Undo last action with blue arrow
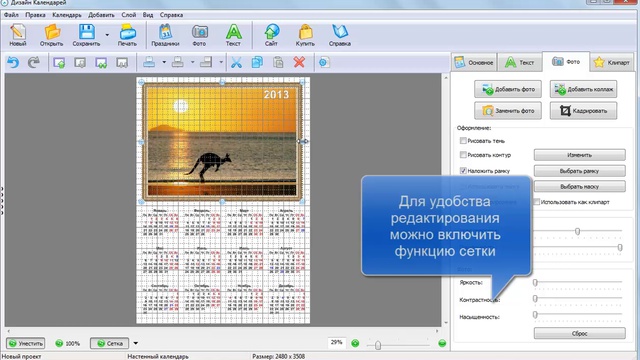 pos(13,62)
